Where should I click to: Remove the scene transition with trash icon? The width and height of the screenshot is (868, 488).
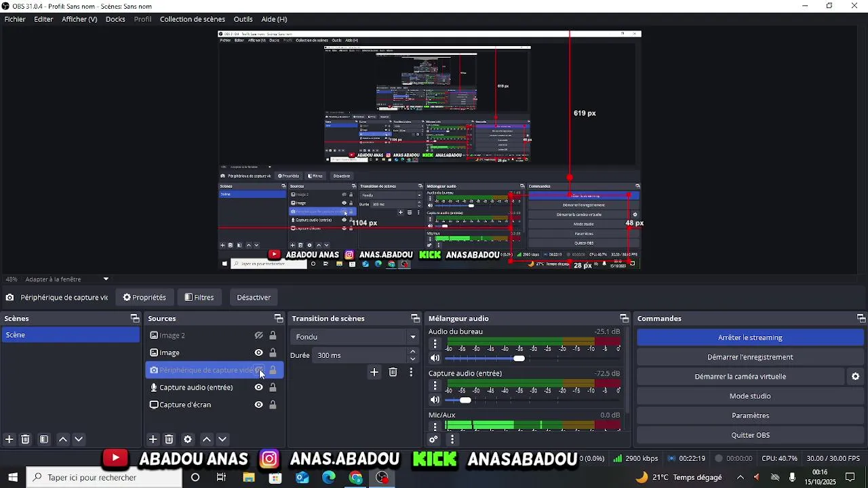393,372
